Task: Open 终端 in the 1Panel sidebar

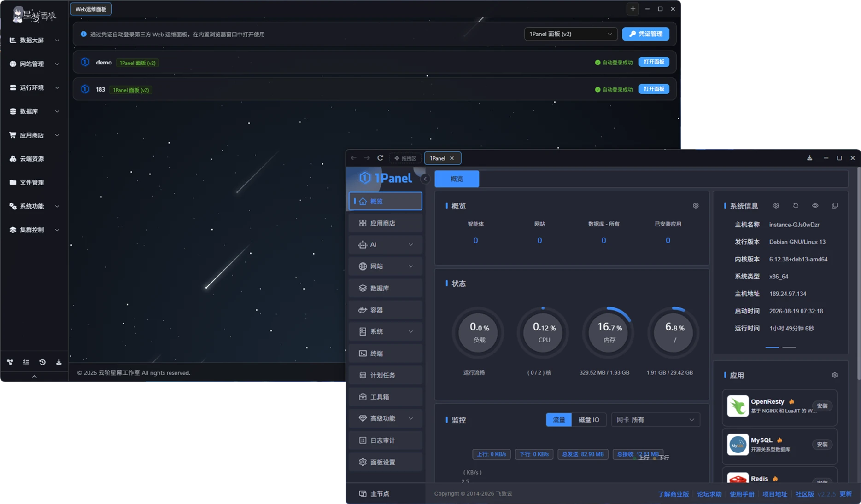Action: (386, 353)
